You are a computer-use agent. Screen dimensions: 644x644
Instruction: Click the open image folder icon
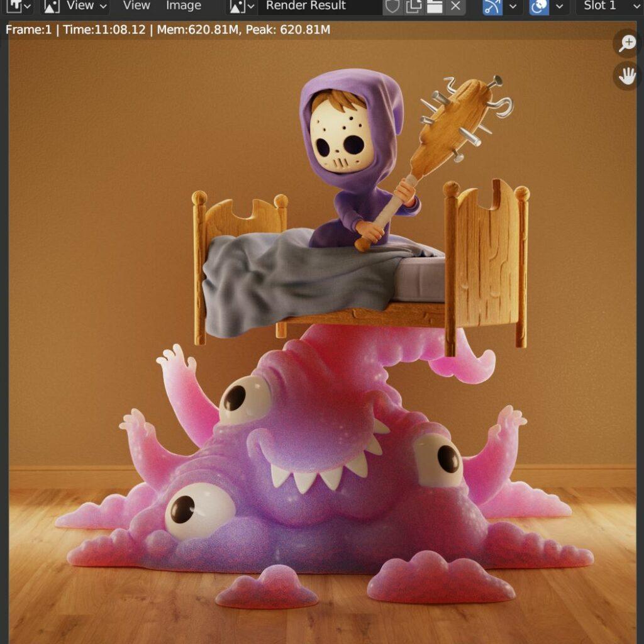point(435,6)
